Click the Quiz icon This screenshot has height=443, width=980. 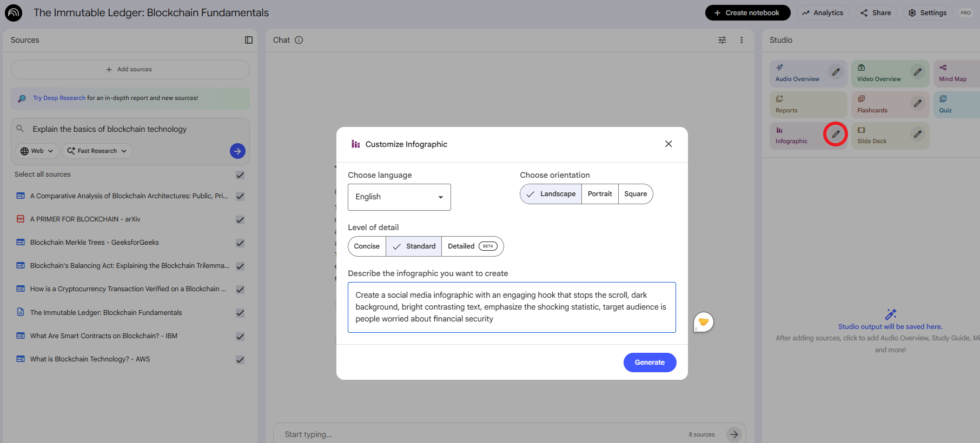(943, 99)
